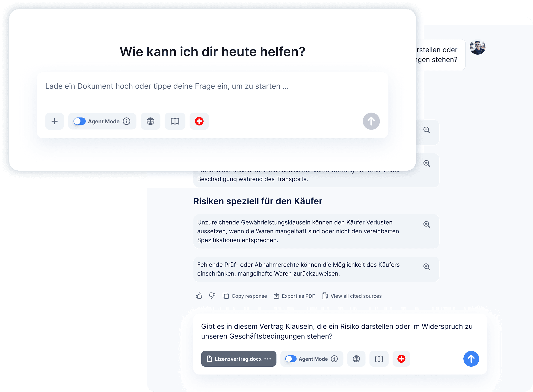Click the plus attach button in top prompt
The width and height of the screenshot is (533, 392).
pos(55,121)
